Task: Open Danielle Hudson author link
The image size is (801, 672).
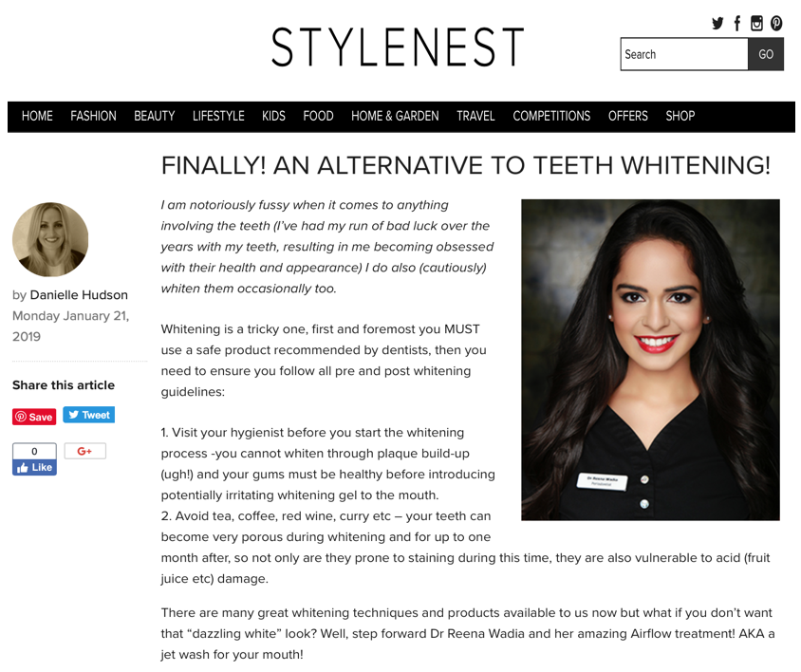Action: 79,295
